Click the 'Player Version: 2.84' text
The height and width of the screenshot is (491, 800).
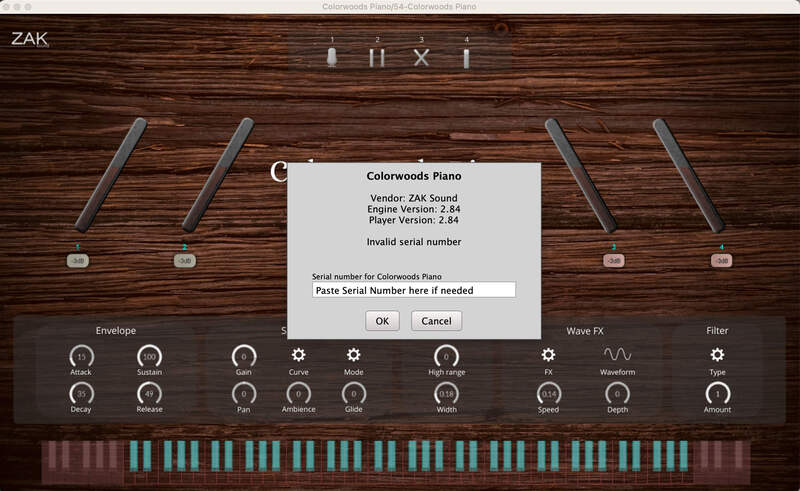point(414,220)
